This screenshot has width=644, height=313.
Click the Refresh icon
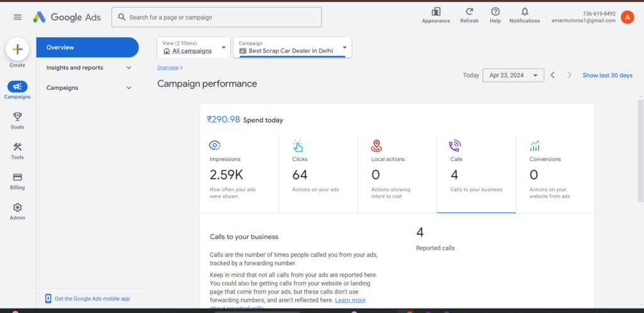[469, 14]
